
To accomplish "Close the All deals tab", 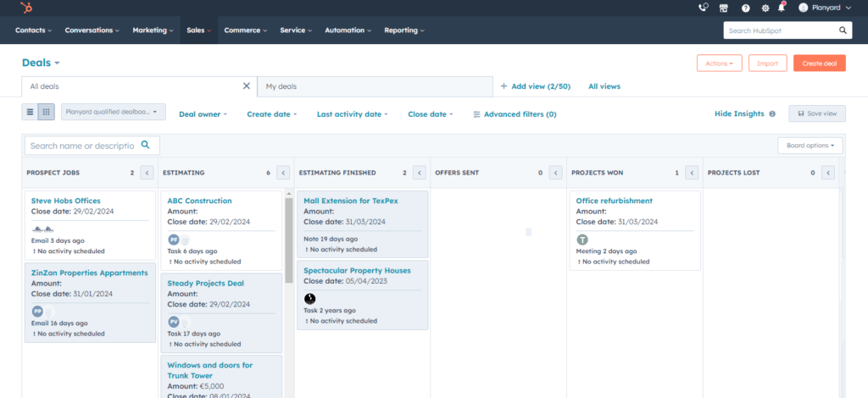I will 247,86.
